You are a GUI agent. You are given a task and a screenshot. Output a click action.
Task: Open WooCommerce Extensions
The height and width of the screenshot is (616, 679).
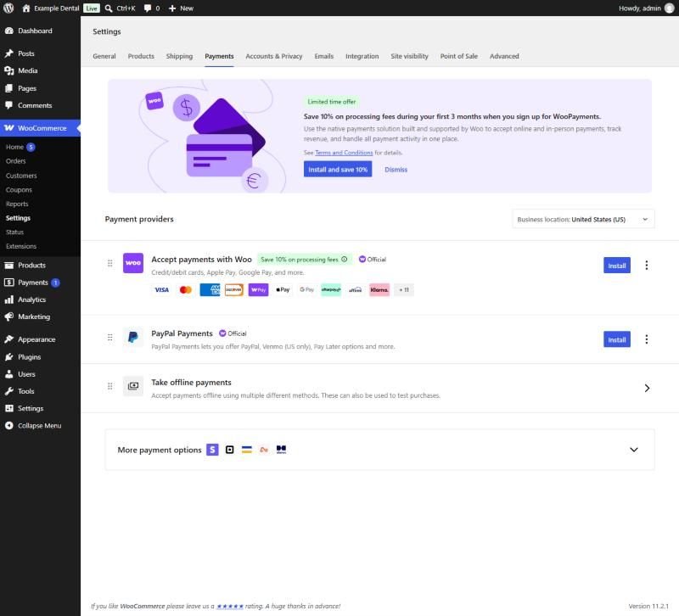click(20, 246)
